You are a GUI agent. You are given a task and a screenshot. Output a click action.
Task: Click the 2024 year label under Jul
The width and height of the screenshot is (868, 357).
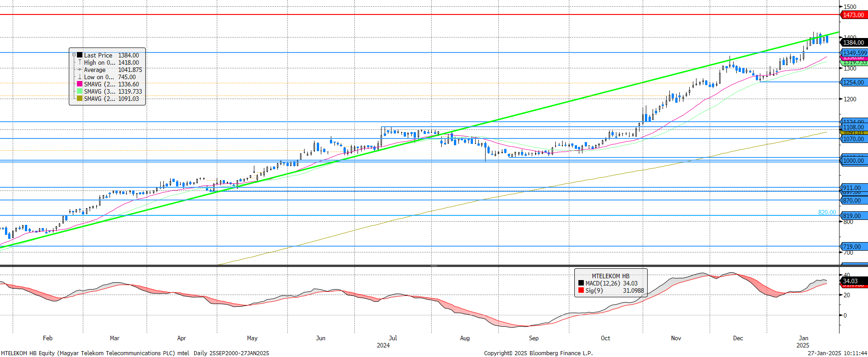click(383, 345)
